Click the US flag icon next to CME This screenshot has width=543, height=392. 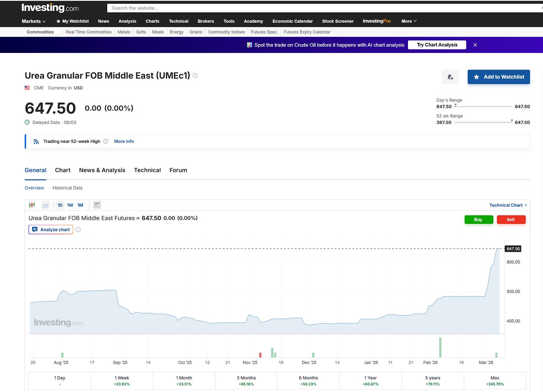[x=27, y=88]
